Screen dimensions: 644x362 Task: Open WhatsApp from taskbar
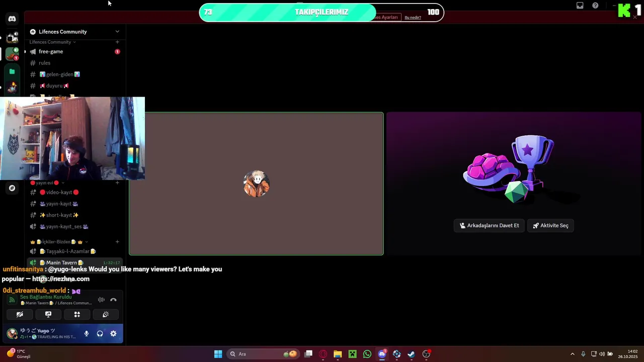point(367,354)
